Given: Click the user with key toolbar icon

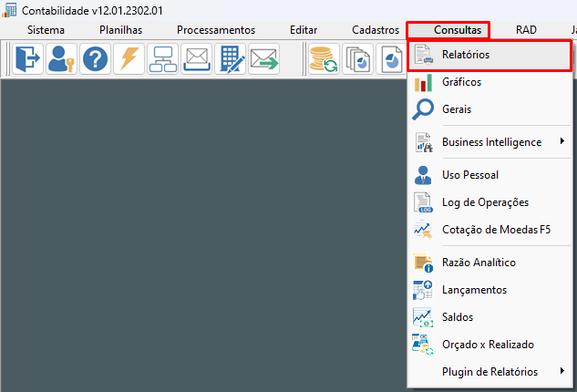Looking at the screenshot, I should pyautogui.click(x=61, y=59).
